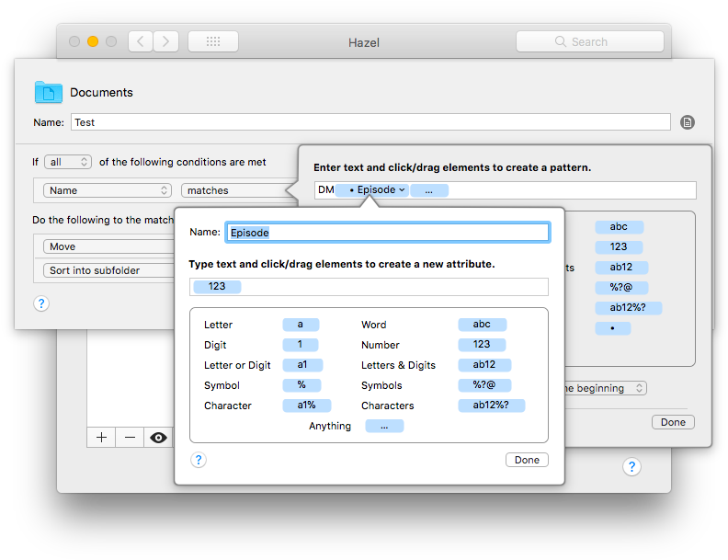Click the '%?@' token in pattern panel

tap(621, 288)
